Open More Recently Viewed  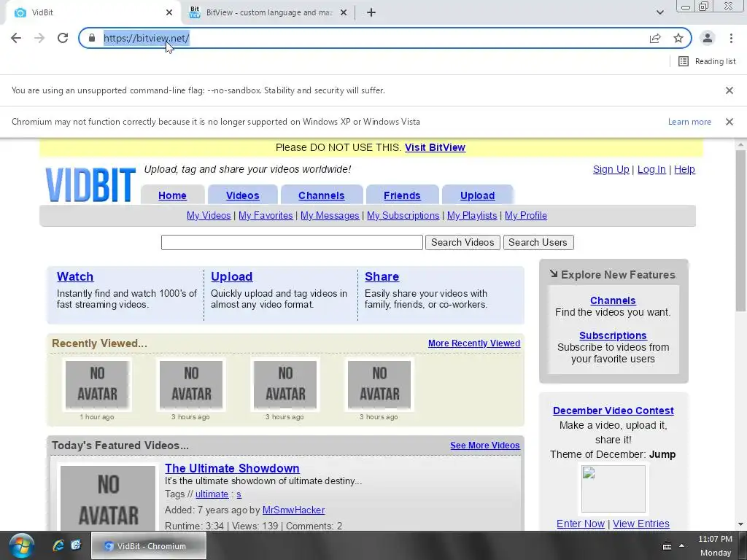point(474,343)
